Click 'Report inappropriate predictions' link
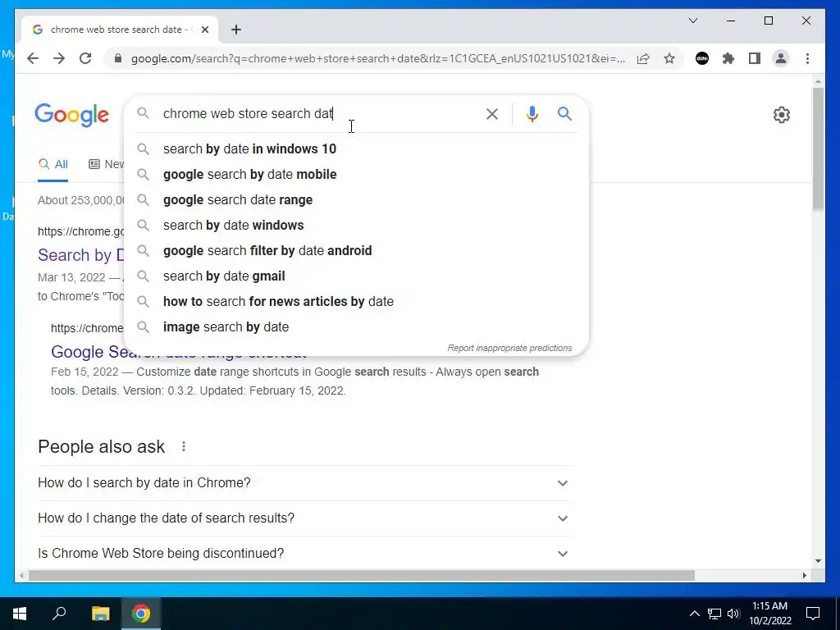840x630 pixels. coord(509,348)
